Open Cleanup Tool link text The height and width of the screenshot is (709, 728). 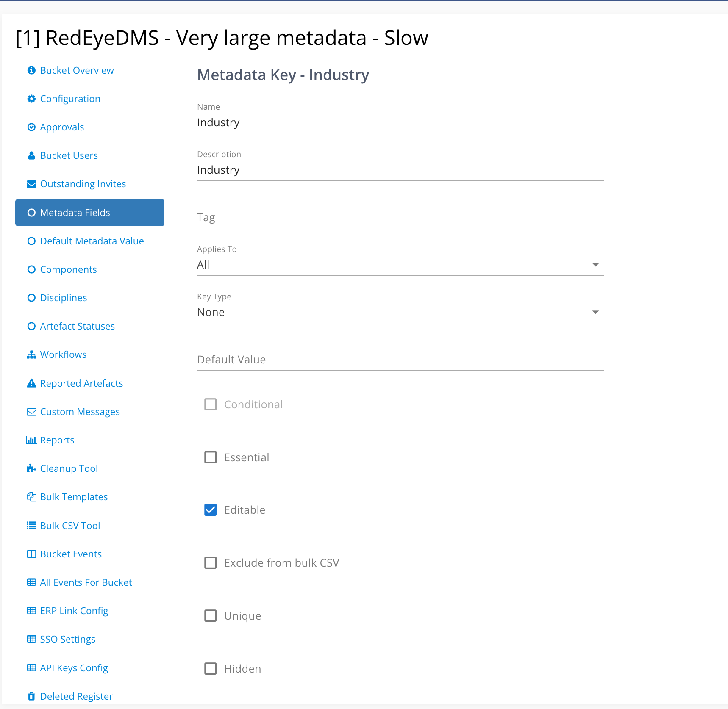(x=69, y=468)
